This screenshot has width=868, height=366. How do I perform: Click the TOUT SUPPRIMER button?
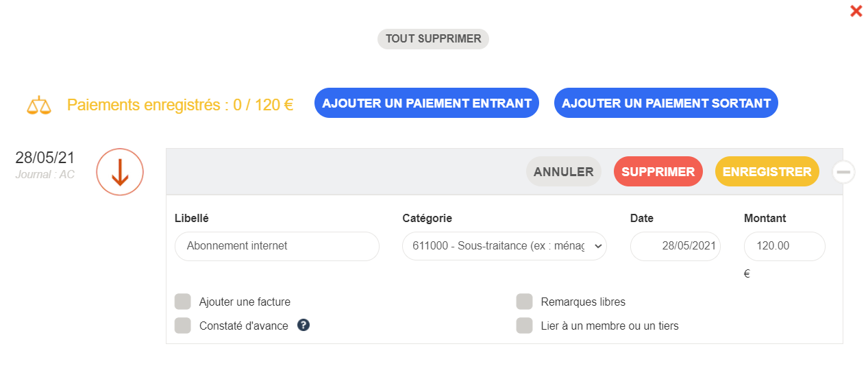click(433, 39)
